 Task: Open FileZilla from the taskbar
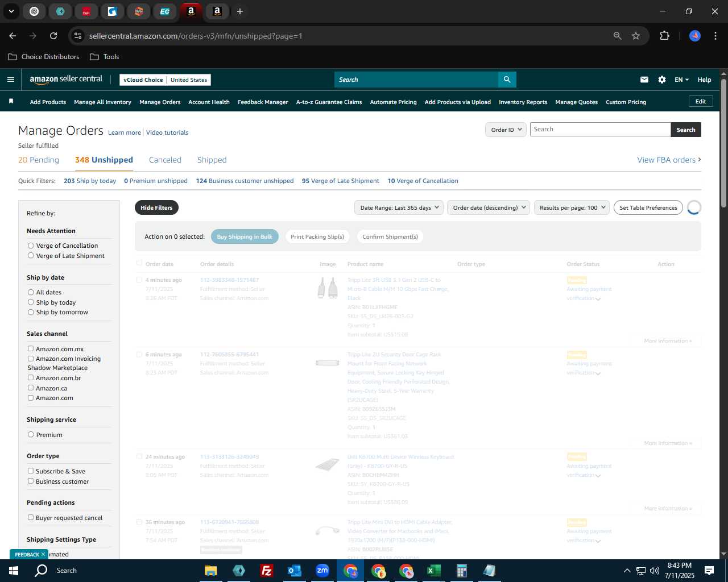(266, 571)
